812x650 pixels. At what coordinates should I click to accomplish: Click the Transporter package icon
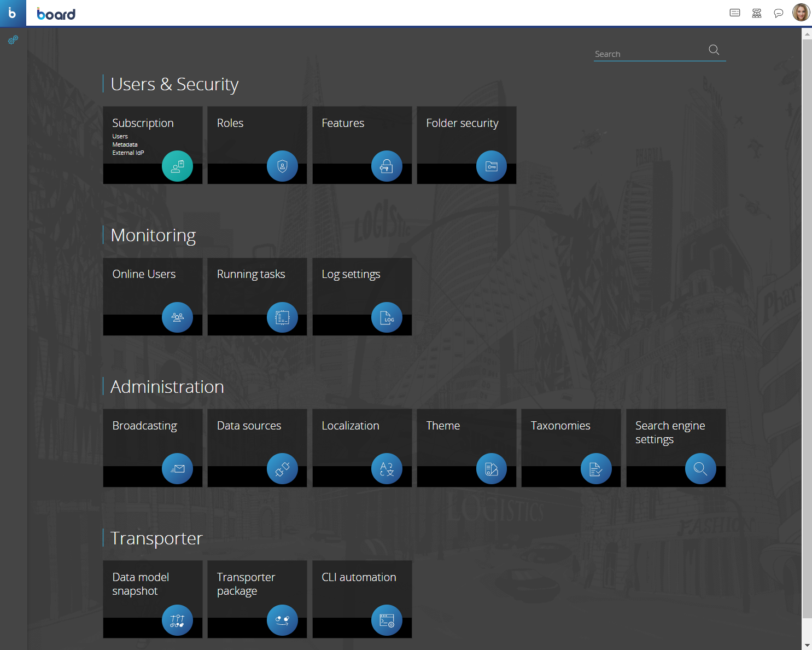(x=282, y=620)
